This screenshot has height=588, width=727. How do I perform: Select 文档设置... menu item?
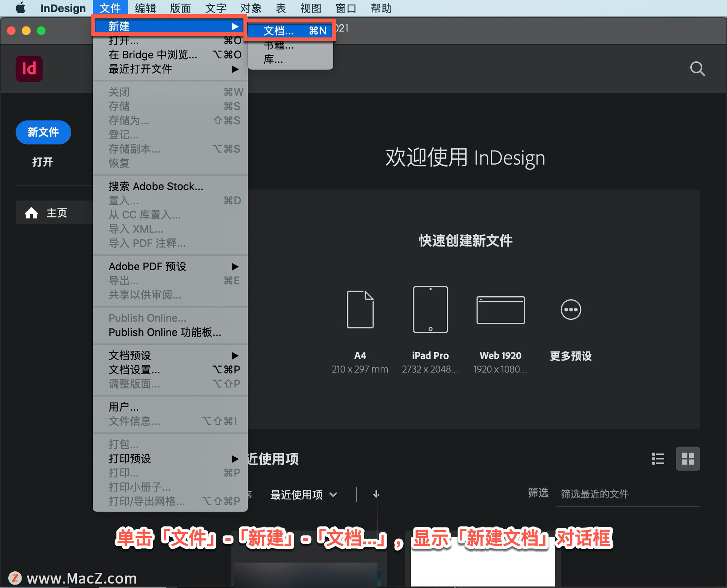(x=170, y=369)
